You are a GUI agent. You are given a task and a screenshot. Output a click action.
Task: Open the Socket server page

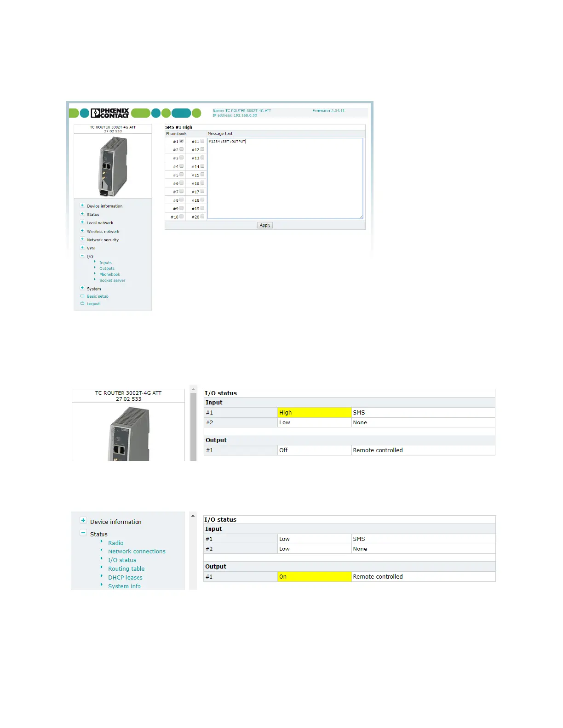[112, 280]
